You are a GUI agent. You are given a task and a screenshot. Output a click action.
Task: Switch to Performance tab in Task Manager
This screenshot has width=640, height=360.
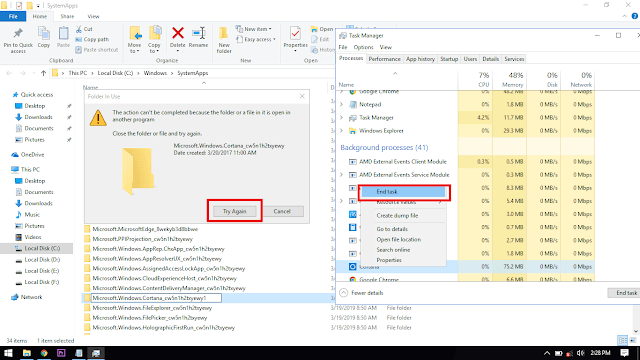coord(384,59)
